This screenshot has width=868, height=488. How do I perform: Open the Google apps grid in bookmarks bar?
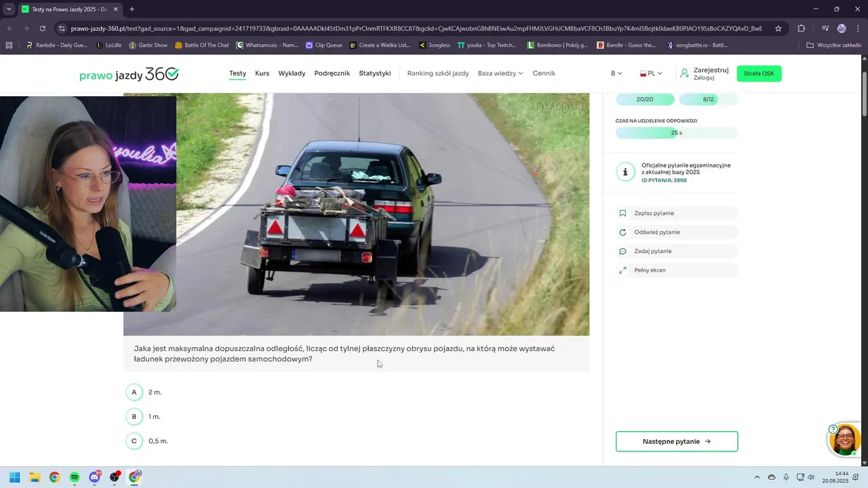pyautogui.click(x=9, y=45)
